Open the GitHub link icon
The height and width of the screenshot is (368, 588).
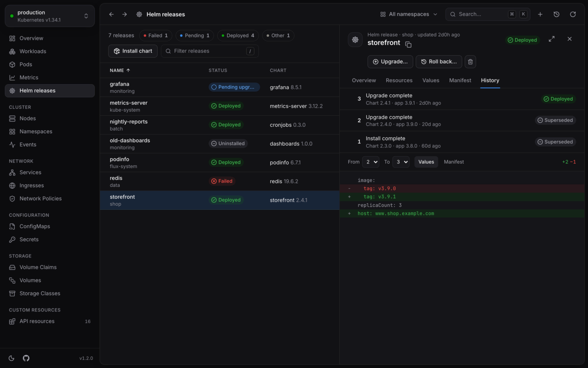coord(26,358)
